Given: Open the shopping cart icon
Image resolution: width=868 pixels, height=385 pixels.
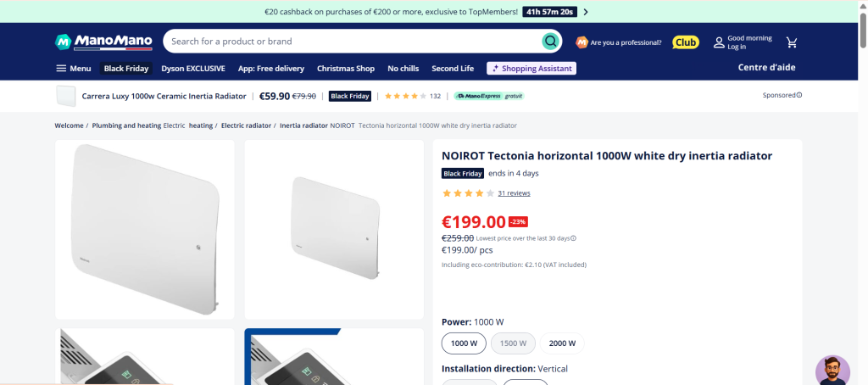Looking at the screenshot, I should click(792, 42).
